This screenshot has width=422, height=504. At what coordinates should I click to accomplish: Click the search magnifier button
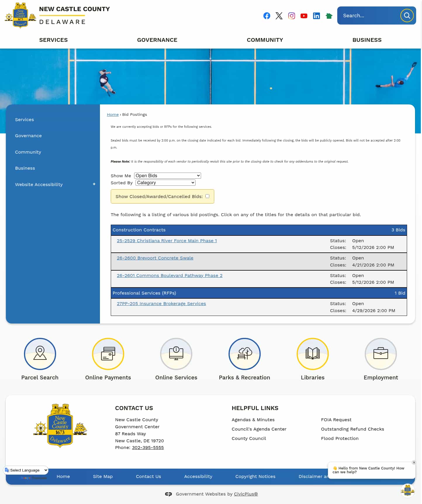tap(407, 16)
